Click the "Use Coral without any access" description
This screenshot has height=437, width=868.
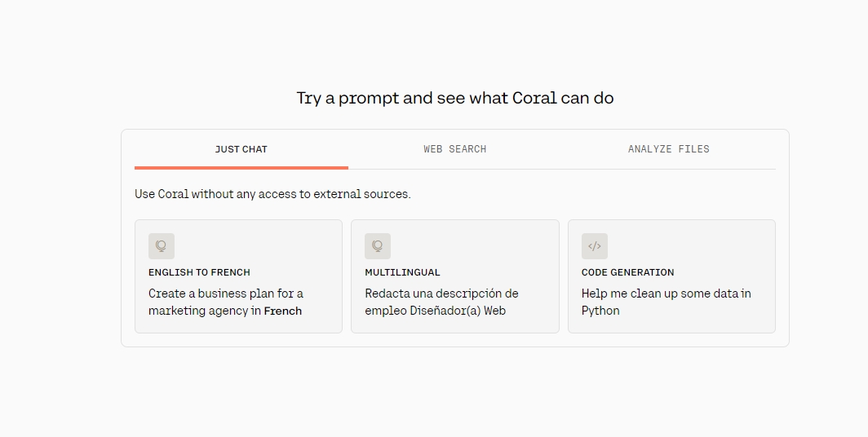point(272,194)
